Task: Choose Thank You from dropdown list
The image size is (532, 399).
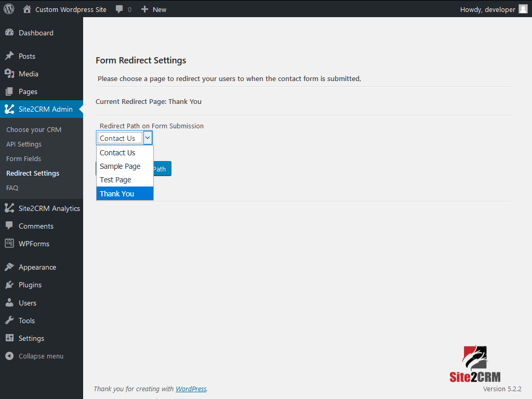Action: point(125,193)
